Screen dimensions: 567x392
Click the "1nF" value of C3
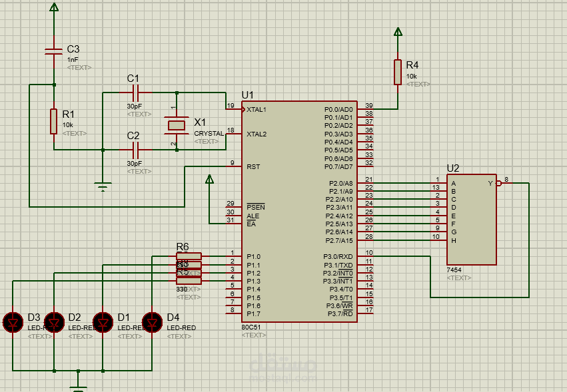tap(73, 60)
